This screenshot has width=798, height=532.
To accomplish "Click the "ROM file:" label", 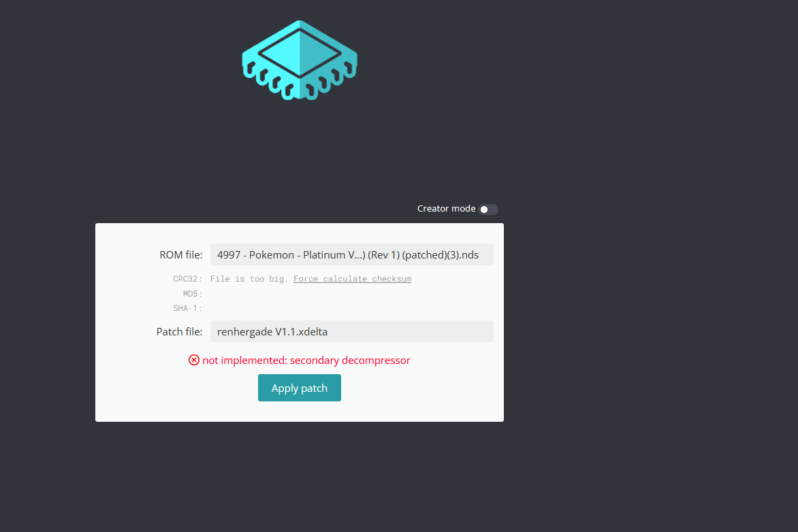I will point(180,255).
